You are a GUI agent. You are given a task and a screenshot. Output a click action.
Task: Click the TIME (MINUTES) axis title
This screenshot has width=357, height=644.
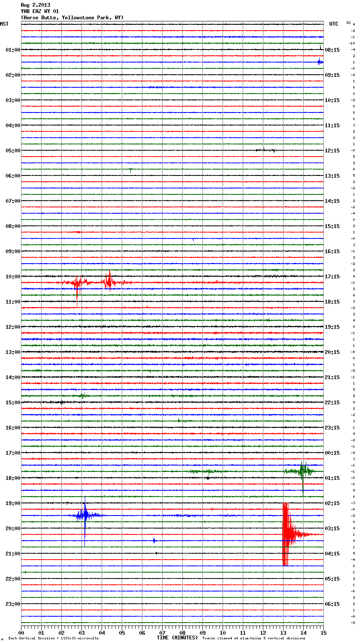click(177, 638)
